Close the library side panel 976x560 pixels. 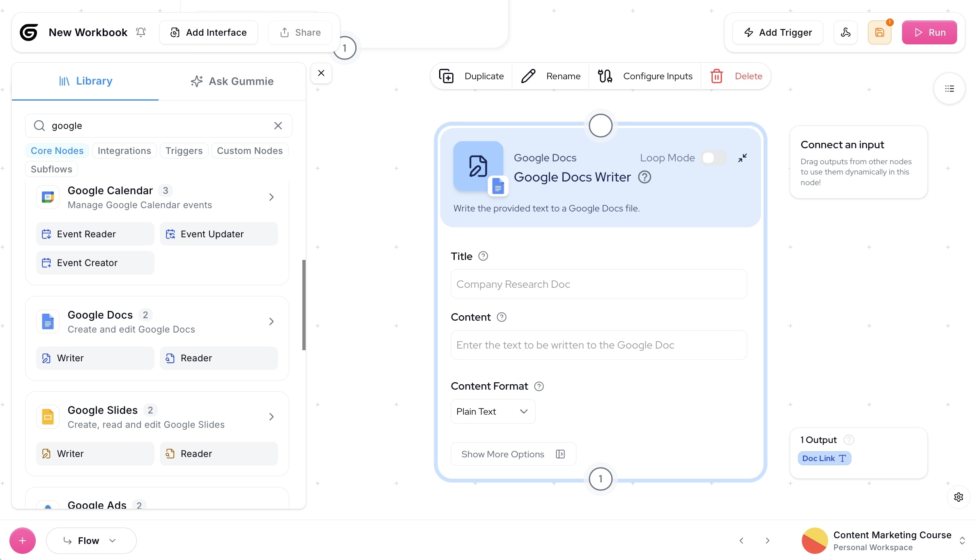321,73
